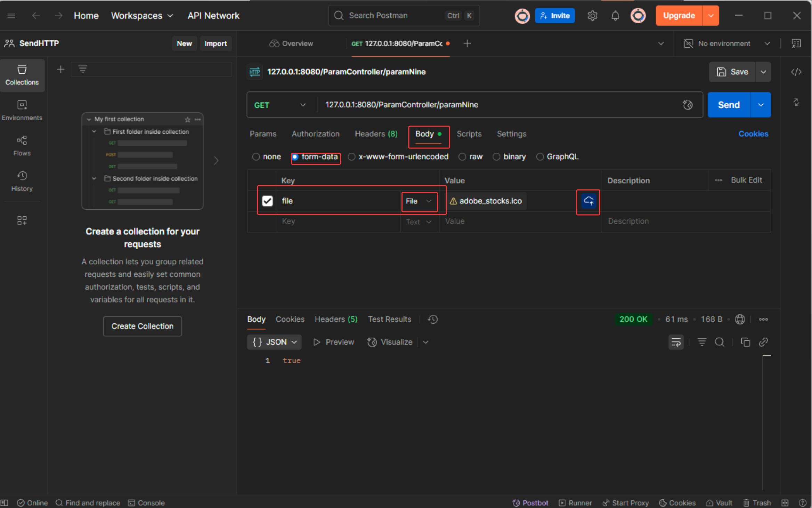Open the Text type dropdown in empty row
The image size is (812, 508).
pyautogui.click(x=419, y=222)
